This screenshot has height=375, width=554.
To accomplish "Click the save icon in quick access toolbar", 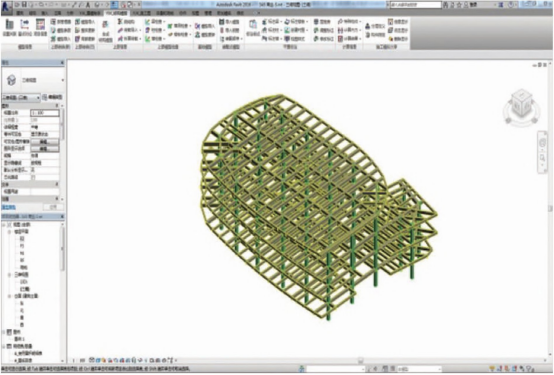I will click(x=24, y=5).
